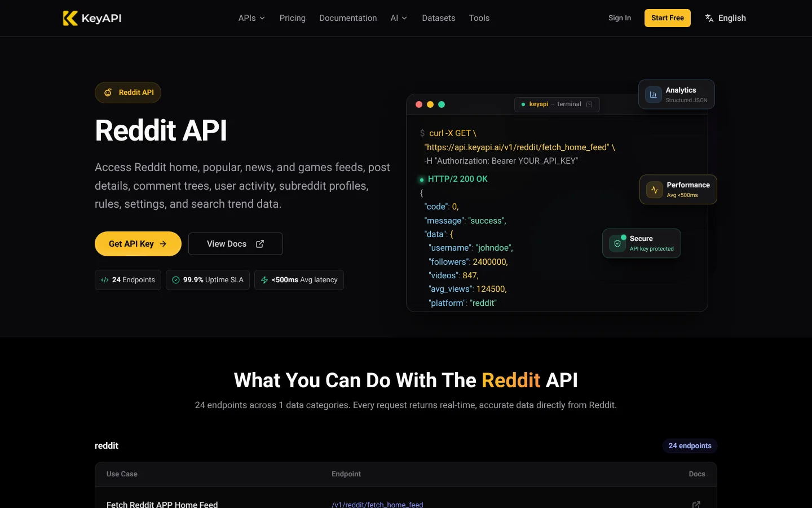Click the "videos": 847 line
This screenshot has height=508, width=812.
pyautogui.click(x=454, y=275)
